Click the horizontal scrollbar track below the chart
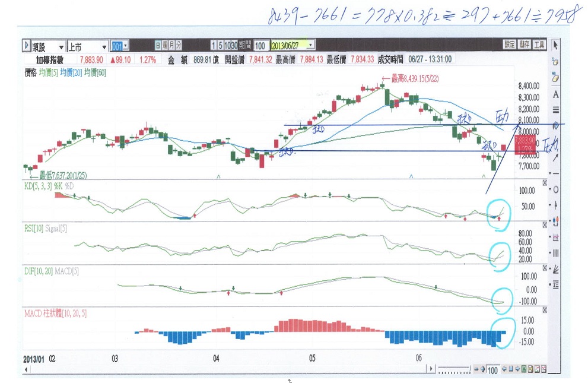This screenshot has height=383, width=588. coord(229,369)
